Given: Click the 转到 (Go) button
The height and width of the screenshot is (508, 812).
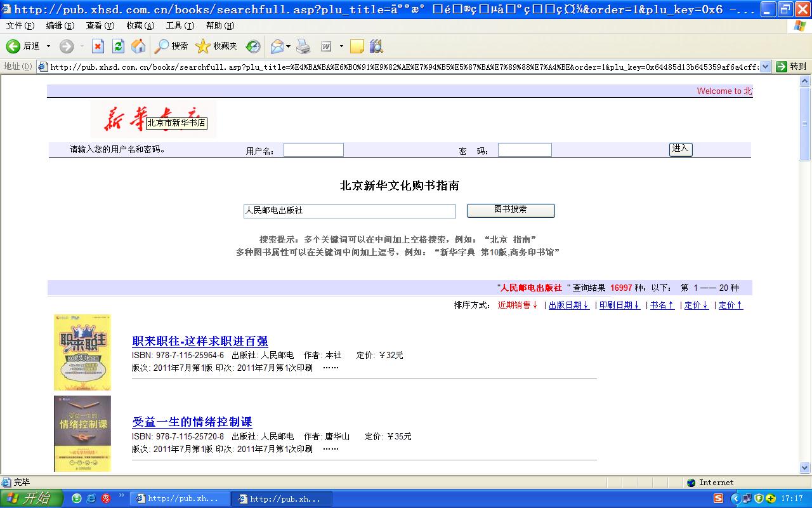Looking at the screenshot, I should click(792, 67).
